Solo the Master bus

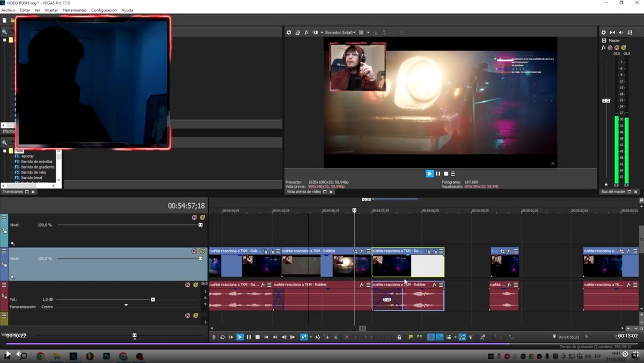pos(624,48)
